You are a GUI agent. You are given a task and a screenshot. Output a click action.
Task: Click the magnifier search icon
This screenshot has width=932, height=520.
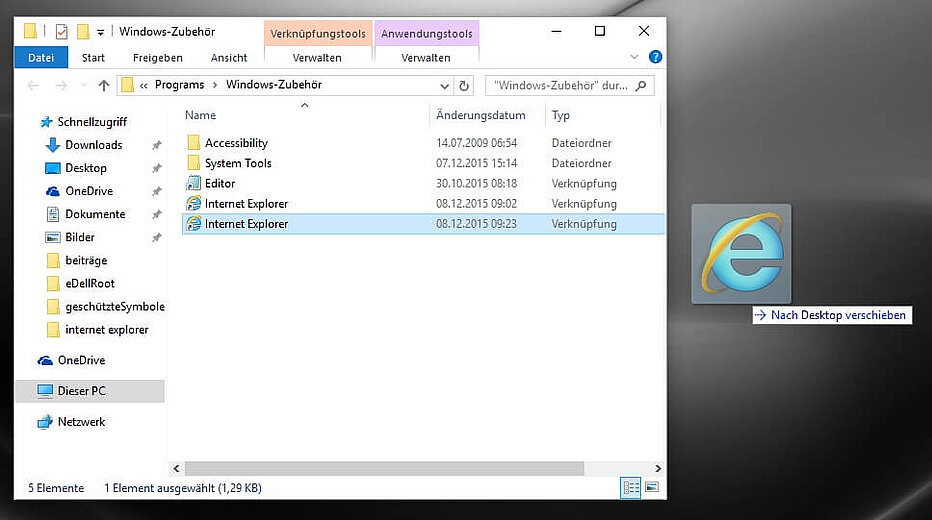pos(641,86)
